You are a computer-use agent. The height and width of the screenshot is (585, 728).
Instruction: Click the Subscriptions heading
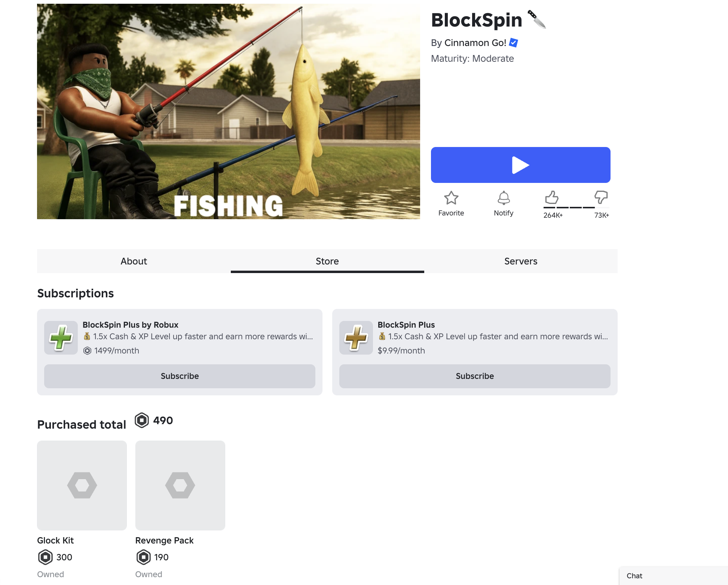pos(76,293)
